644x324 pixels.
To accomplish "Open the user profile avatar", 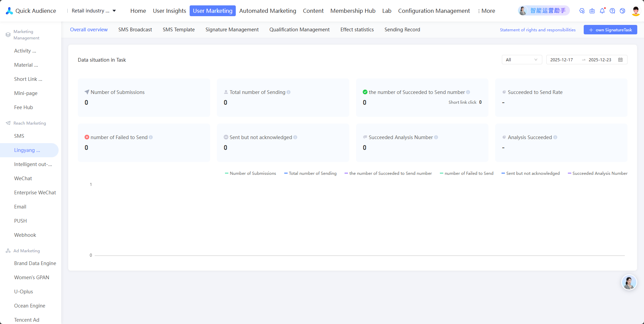I will coord(636,11).
